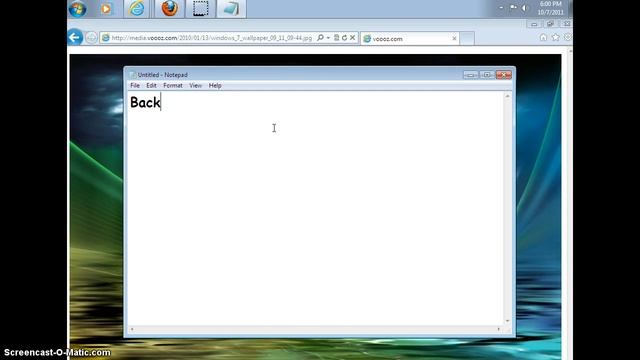
Task: Open Firefox from the taskbar
Action: tap(169, 9)
